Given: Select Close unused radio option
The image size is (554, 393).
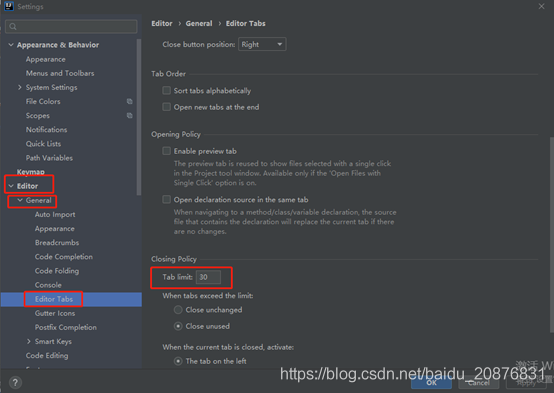Looking at the screenshot, I should point(178,326).
